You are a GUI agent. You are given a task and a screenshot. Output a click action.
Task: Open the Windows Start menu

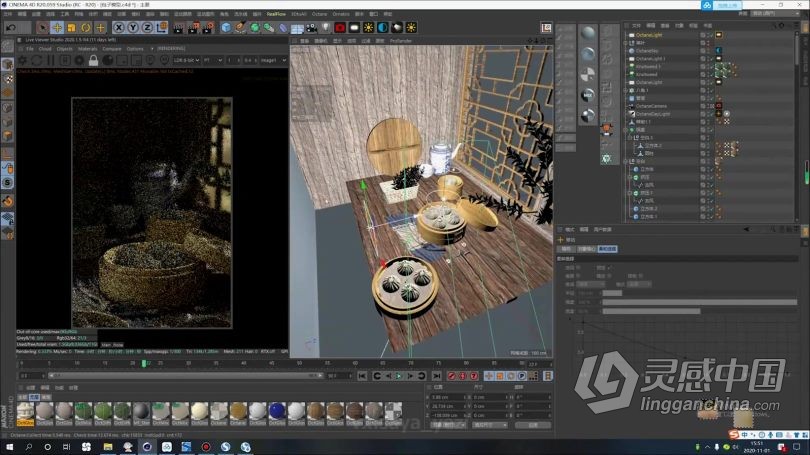coord(9,447)
